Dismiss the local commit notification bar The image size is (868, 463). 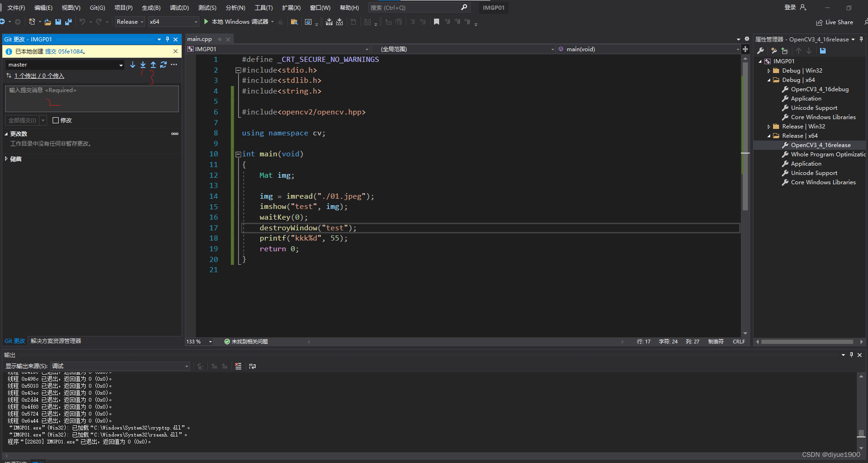(x=176, y=51)
